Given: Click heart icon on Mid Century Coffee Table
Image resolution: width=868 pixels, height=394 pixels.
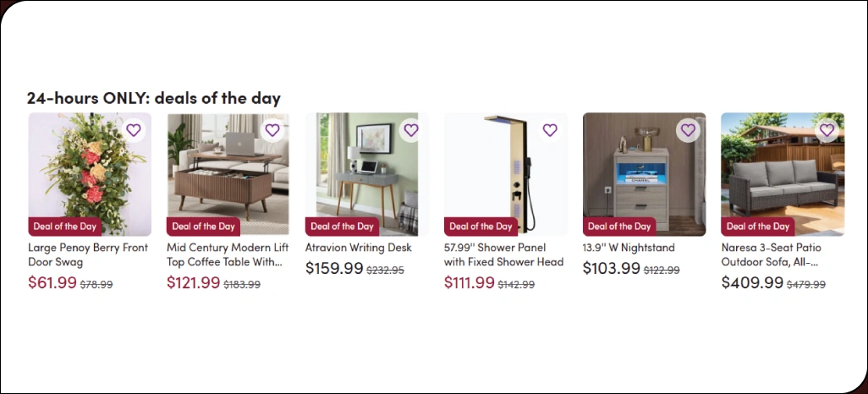Looking at the screenshot, I should click(x=272, y=130).
